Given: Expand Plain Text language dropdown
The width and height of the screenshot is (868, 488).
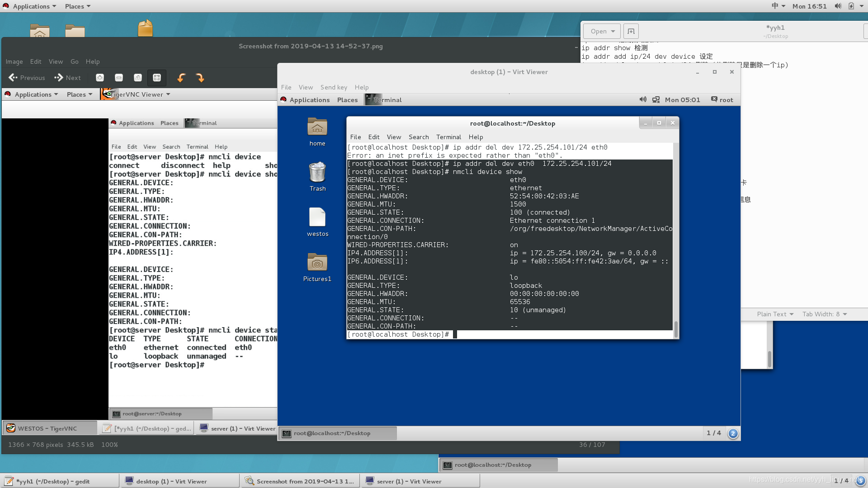Looking at the screenshot, I should [775, 314].
